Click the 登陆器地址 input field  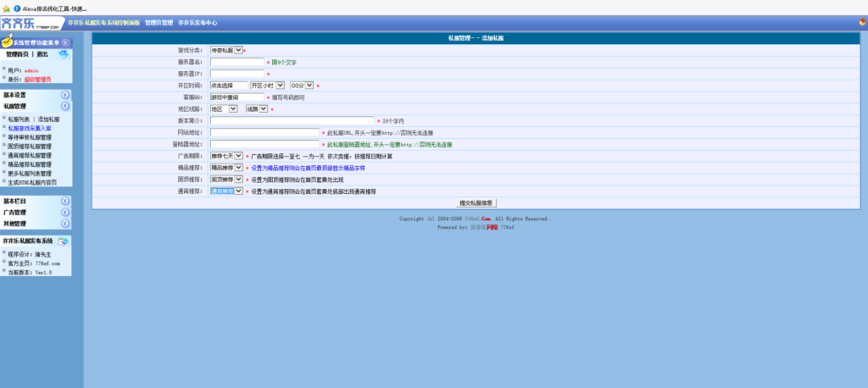tap(264, 144)
